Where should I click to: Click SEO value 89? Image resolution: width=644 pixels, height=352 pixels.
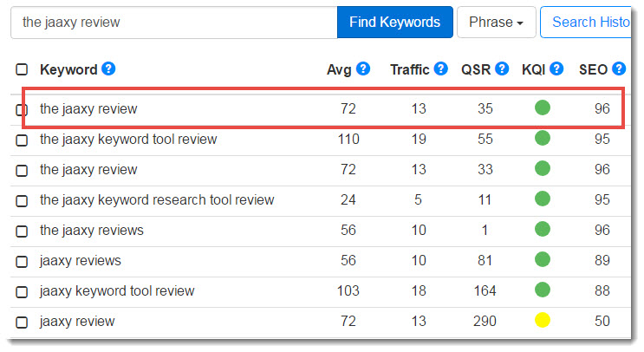tap(602, 260)
